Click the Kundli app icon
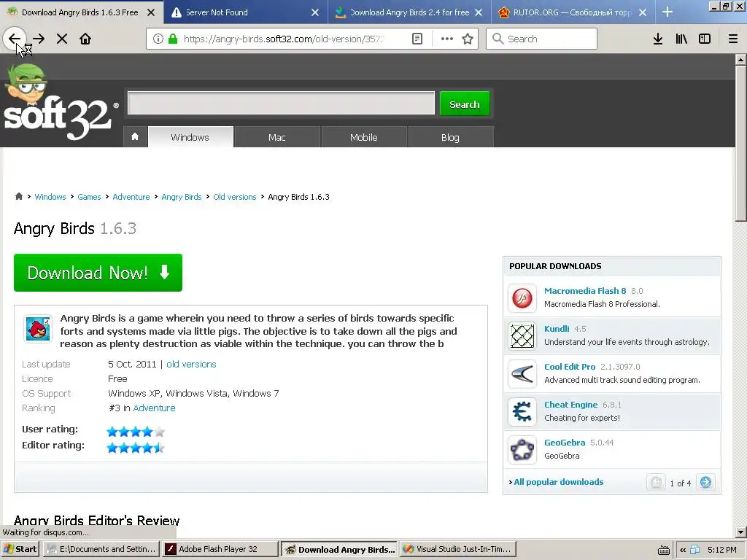The image size is (747, 560). point(522,335)
